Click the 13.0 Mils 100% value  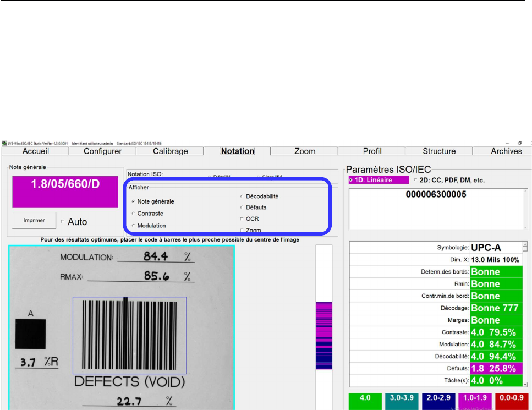point(495,260)
